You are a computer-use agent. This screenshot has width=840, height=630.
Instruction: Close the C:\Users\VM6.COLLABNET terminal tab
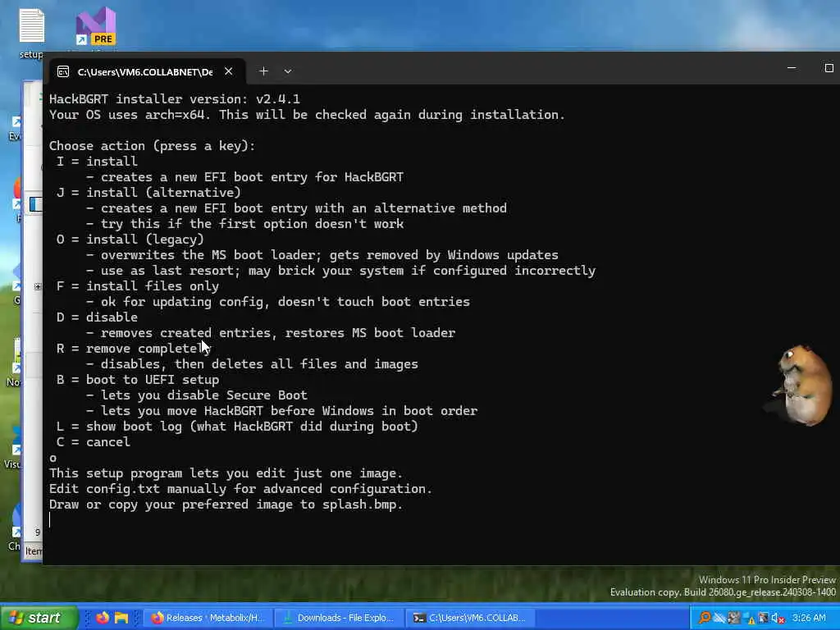[229, 71]
